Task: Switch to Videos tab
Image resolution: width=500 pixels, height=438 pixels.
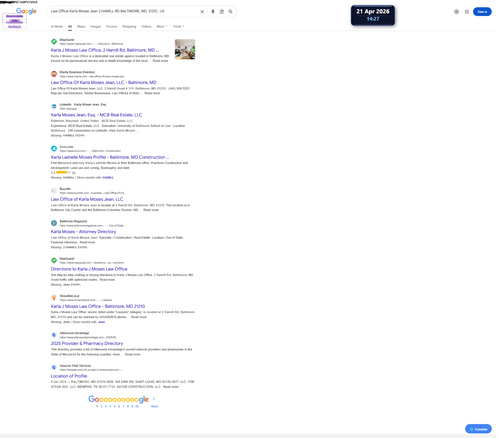Action: click(x=146, y=26)
